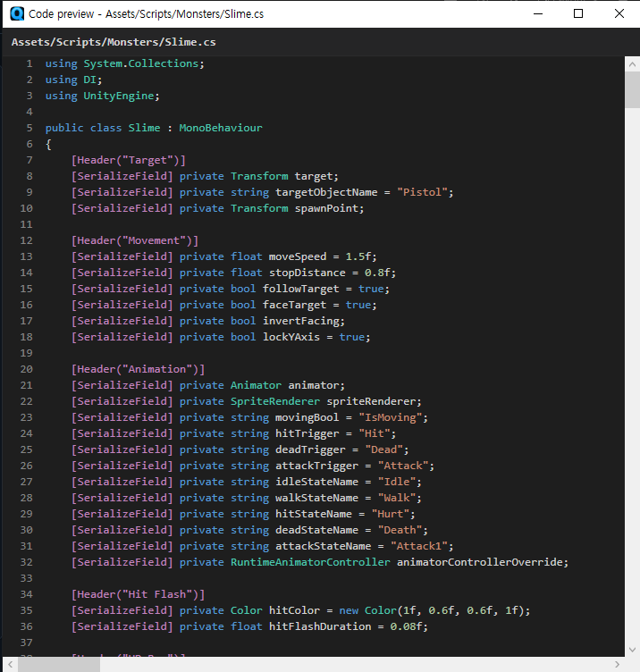Click the "Attack1" string literal
Screen dimensions: 640x672
pos(419,546)
